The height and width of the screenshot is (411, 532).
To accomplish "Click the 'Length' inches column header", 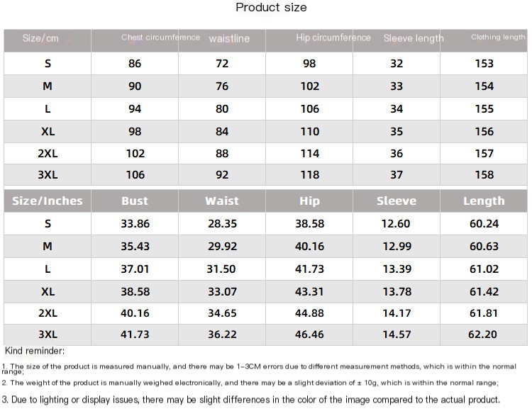I will tap(484, 201).
